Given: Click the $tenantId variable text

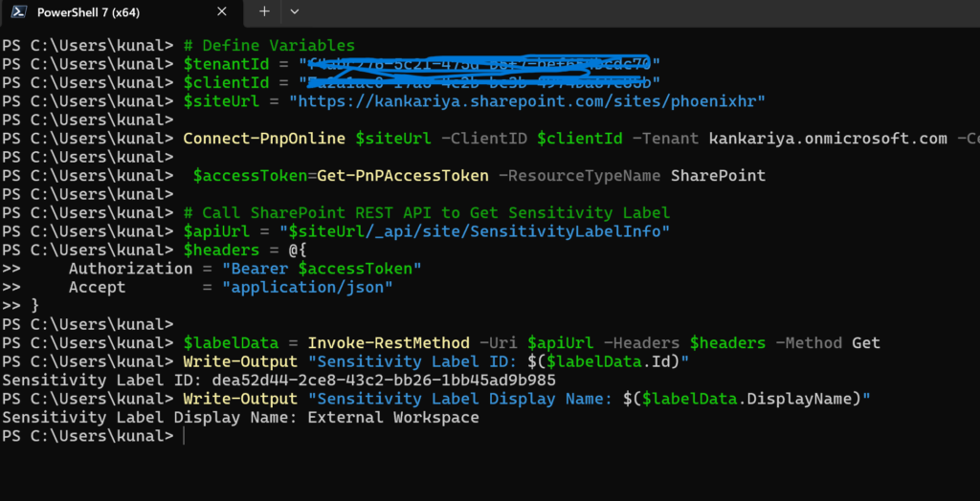Looking at the screenshot, I should pyautogui.click(x=226, y=64).
